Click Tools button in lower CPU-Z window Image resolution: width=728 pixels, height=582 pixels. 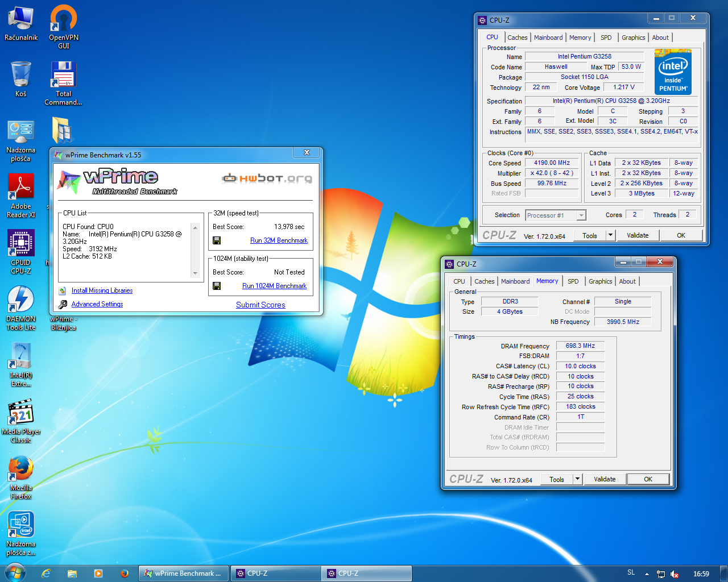[x=557, y=479]
